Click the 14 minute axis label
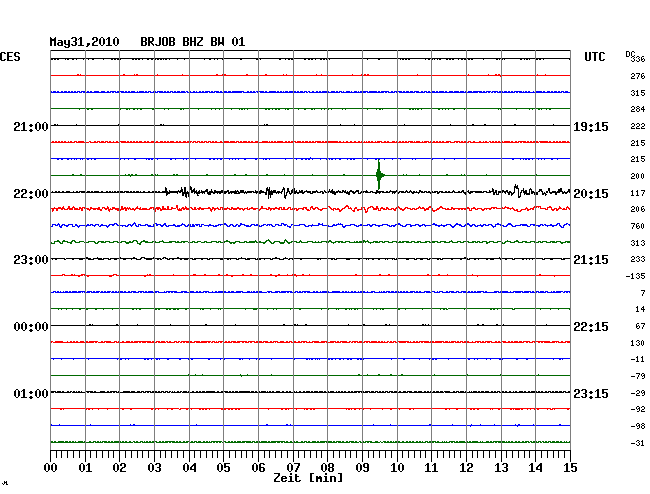This screenshot has width=650, height=494. click(536, 468)
